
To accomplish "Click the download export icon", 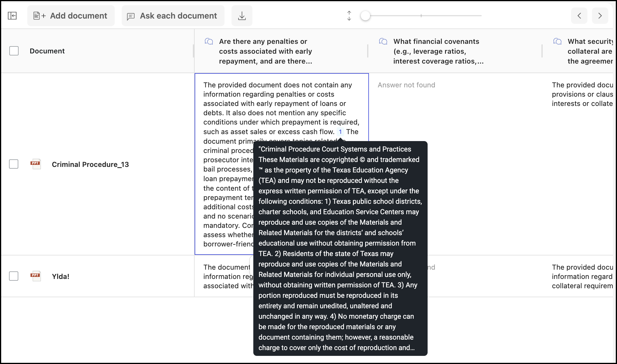I will coord(242,16).
